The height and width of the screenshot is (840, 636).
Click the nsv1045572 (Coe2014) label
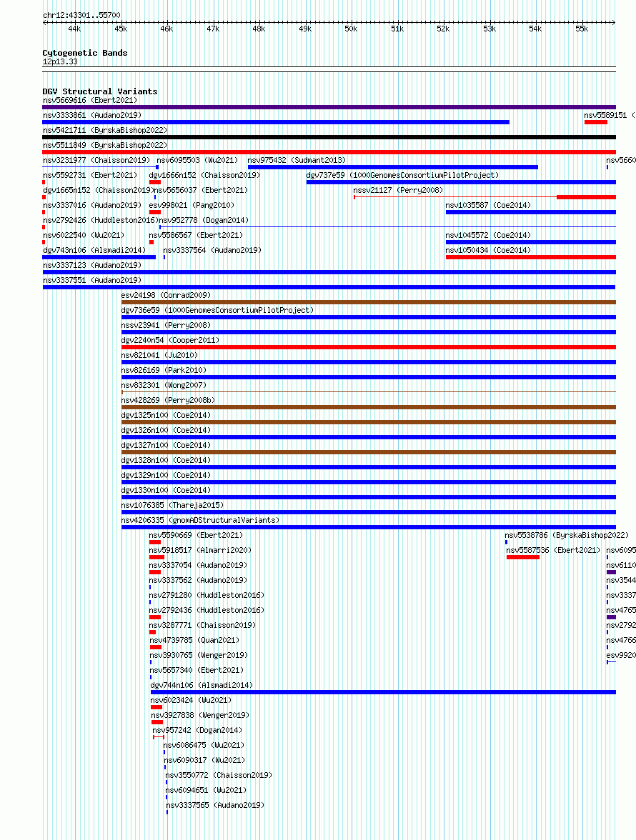tap(488, 235)
